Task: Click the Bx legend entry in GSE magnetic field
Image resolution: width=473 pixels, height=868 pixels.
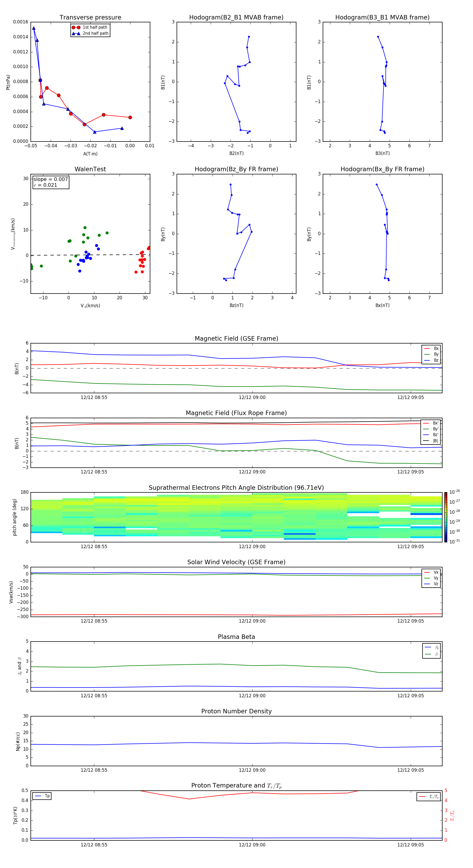Action: [x=431, y=349]
